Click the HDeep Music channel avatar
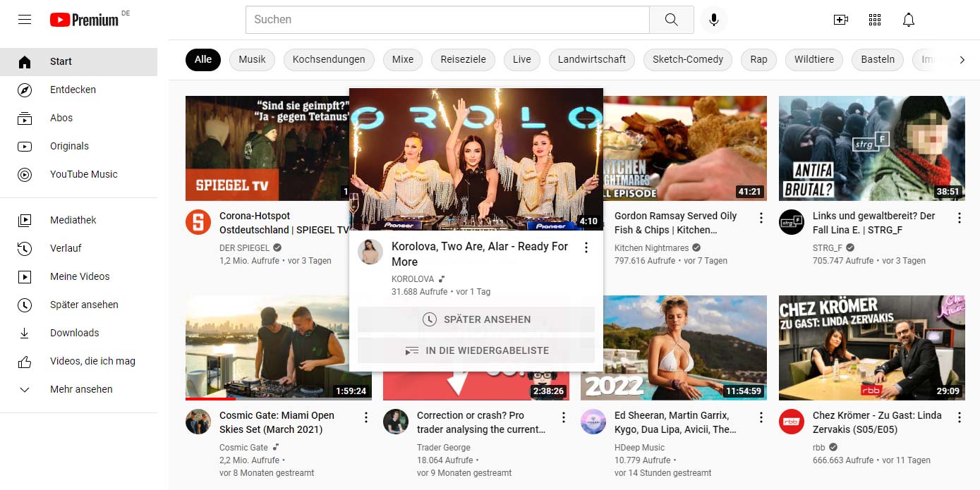This screenshot has height=490, width=980. point(593,422)
